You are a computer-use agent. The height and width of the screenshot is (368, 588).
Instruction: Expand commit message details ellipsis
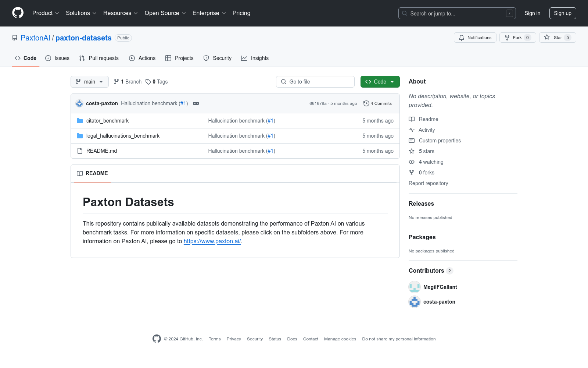tap(196, 103)
